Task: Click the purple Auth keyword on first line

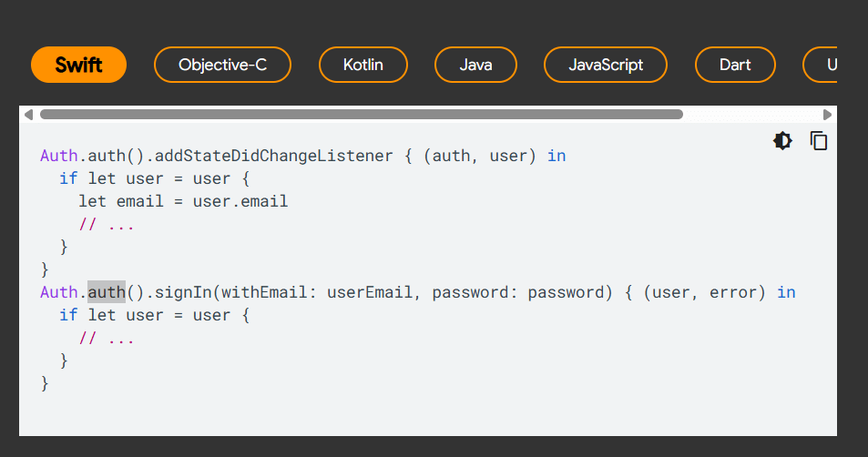Action: 58,156
